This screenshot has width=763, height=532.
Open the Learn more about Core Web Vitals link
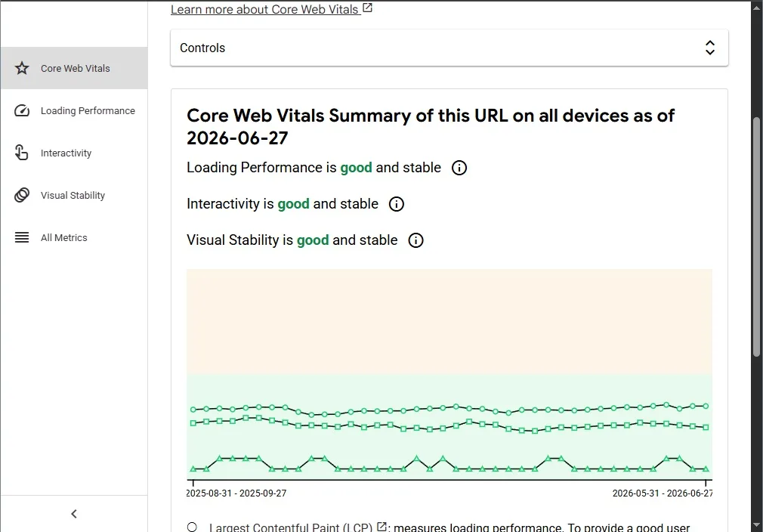(x=264, y=9)
